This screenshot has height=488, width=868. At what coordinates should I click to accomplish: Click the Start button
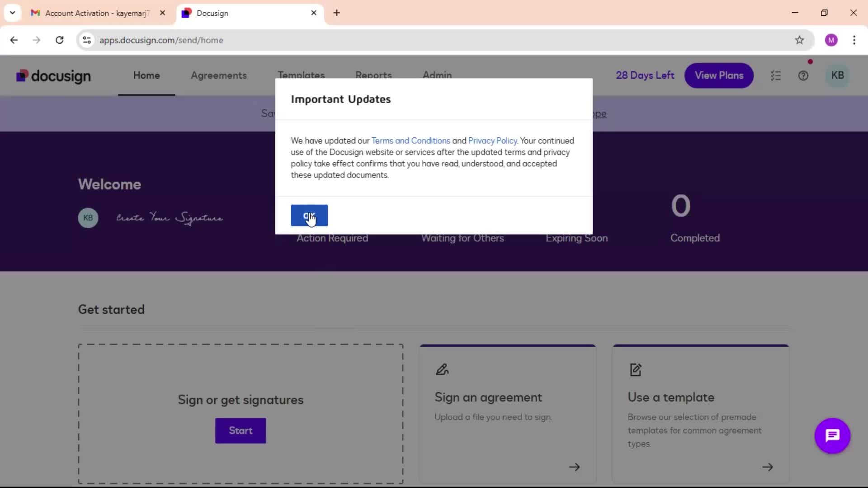pyautogui.click(x=241, y=431)
